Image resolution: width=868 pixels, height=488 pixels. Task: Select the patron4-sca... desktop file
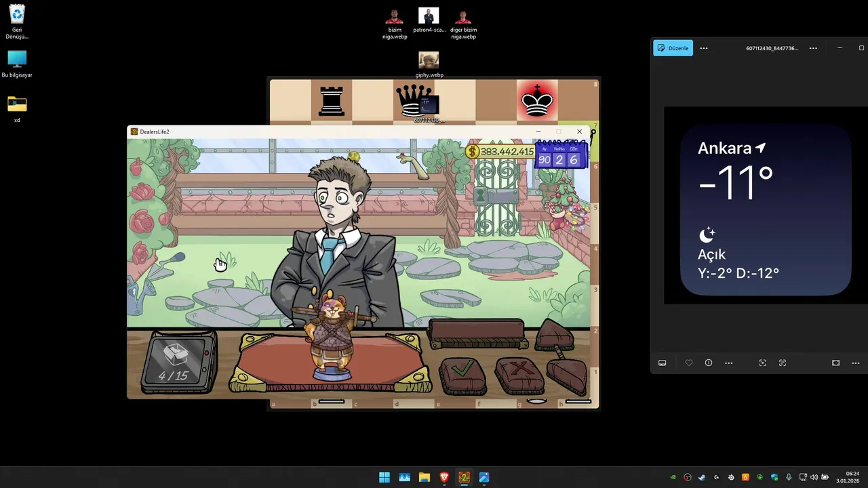point(429,20)
